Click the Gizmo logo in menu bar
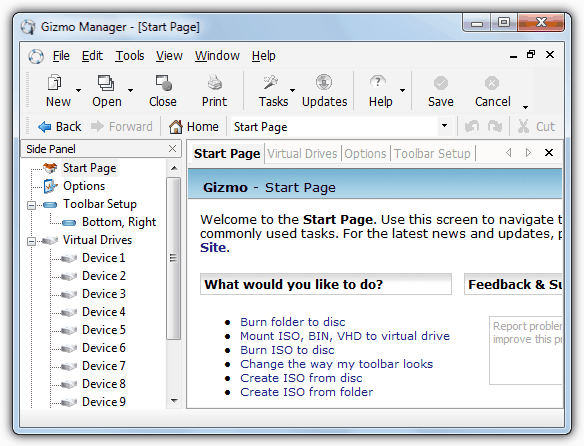Viewport: 584px width, 446px height. (x=36, y=56)
